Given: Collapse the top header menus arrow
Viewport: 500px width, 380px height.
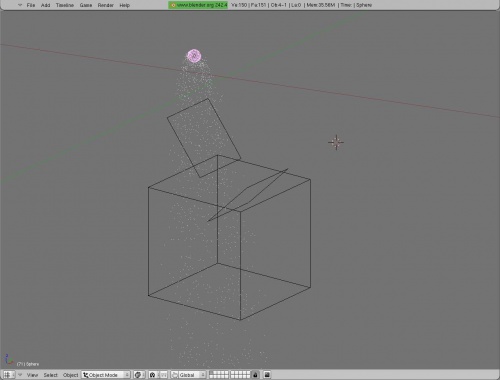Looking at the screenshot, I should (x=20, y=5).
